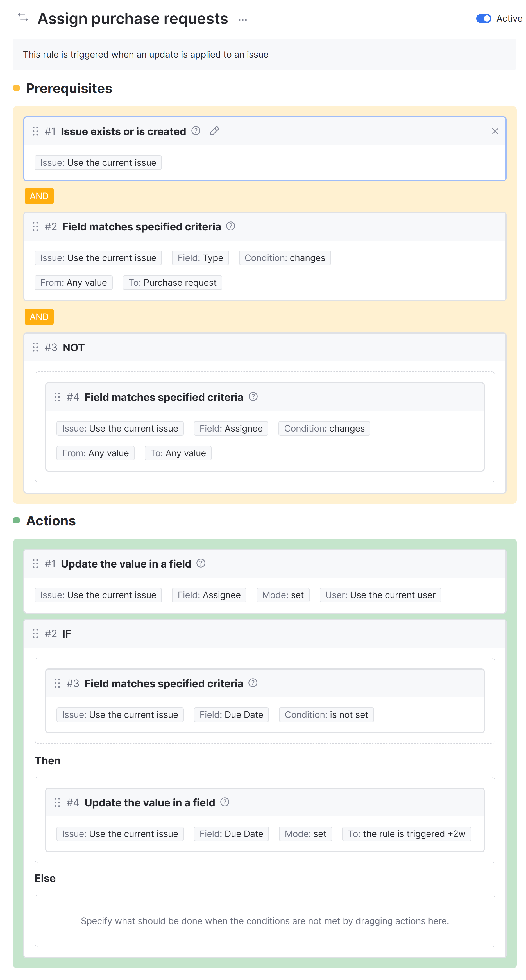Screen dimensions: 526x980
Task: Toggle the Active rule switch
Action: click(x=483, y=19)
